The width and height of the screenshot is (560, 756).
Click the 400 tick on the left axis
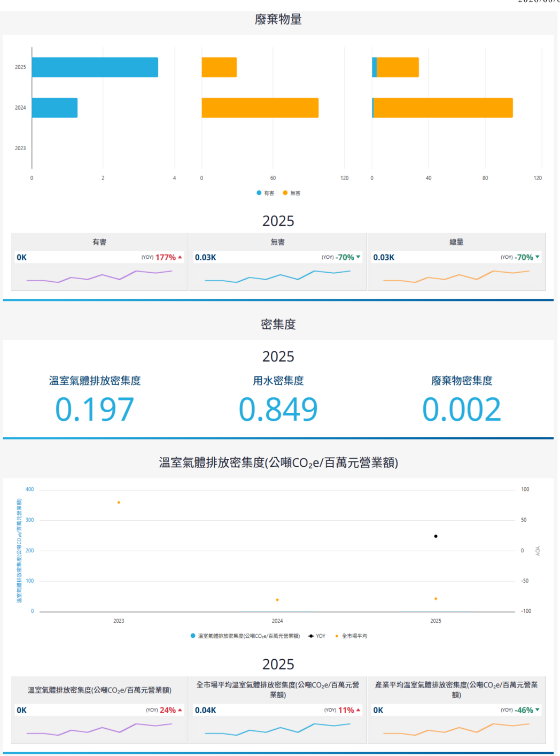click(29, 489)
